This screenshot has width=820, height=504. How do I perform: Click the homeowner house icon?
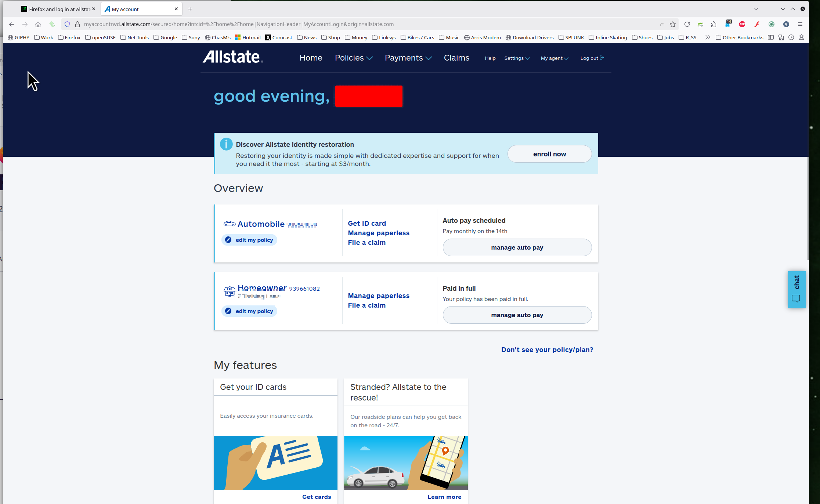pyautogui.click(x=229, y=291)
